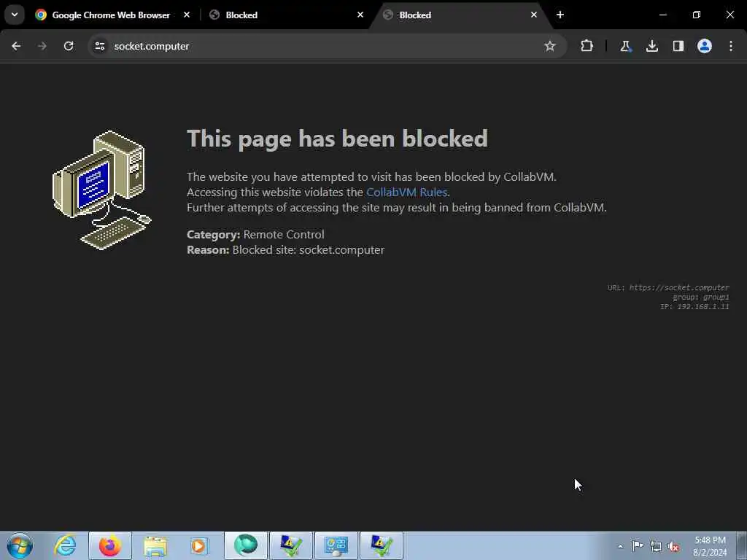The height and width of the screenshot is (560, 747).
Task: Click the 'group: group1' text
Action: [700, 297]
